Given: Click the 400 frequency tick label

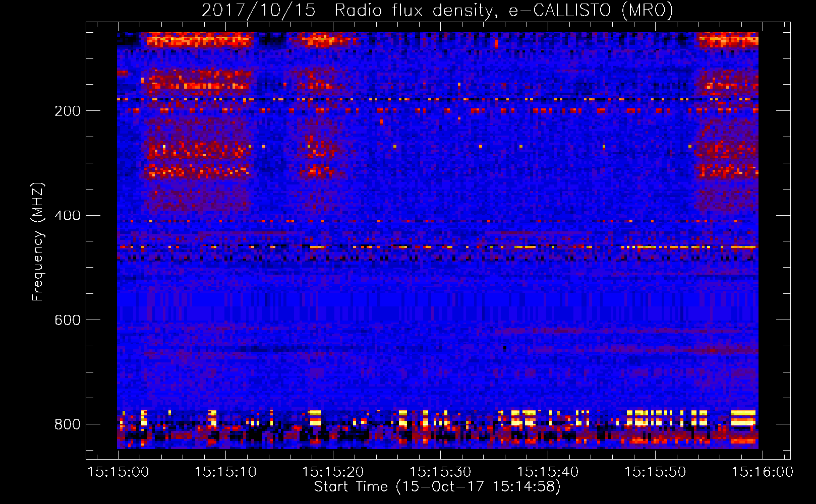Looking at the screenshot, I should point(68,216).
